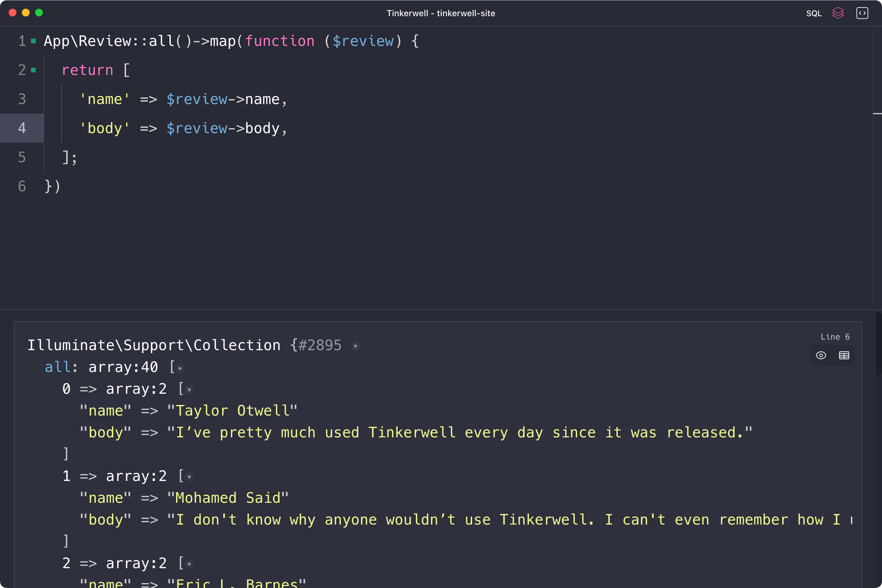Switch output to table view icon
This screenshot has height=588, width=882.
pos(844,355)
